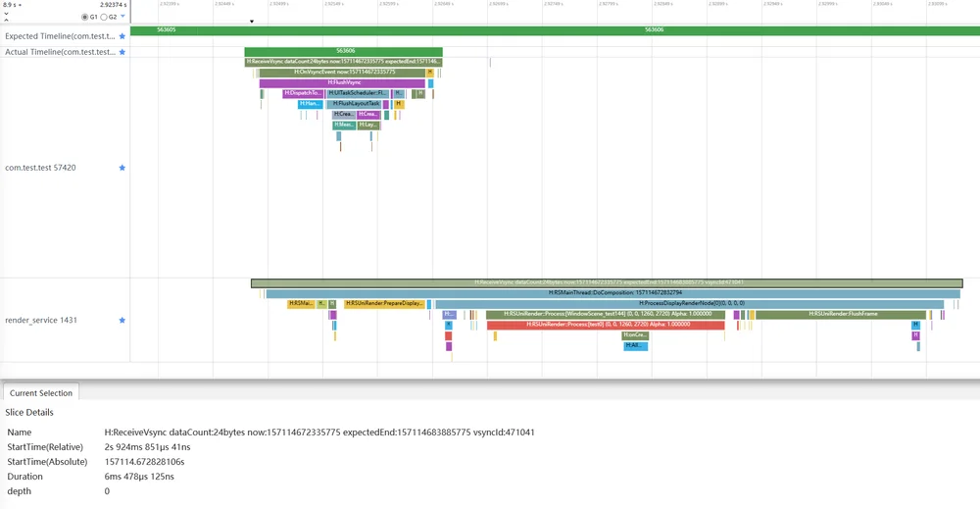Select the H:OnVsyncEvent slice

pyautogui.click(x=342, y=72)
